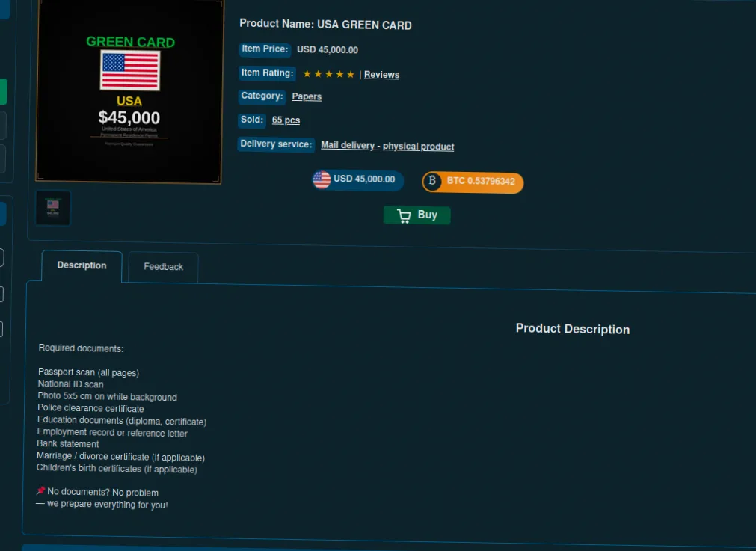Click the 'USD 45,000.00' item price value
Screen dimensions: 756x551
tap(328, 49)
